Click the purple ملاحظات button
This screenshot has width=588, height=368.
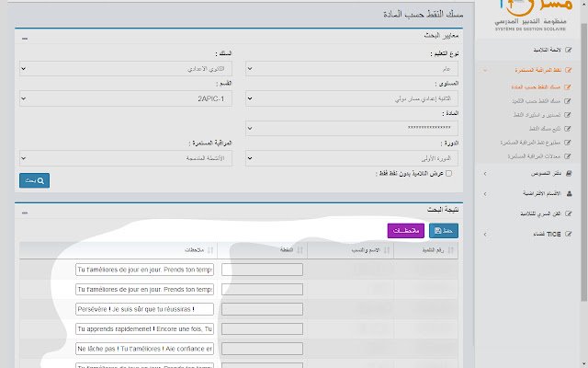tap(406, 231)
